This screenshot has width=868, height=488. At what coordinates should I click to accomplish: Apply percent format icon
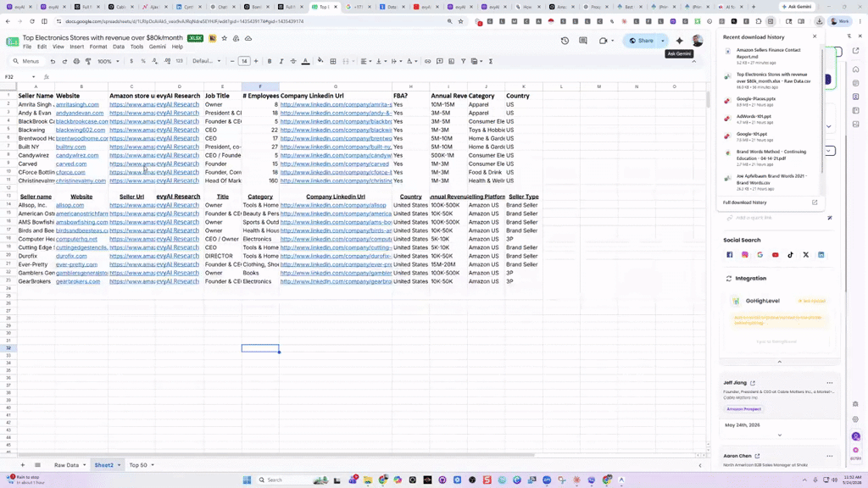(142, 61)
